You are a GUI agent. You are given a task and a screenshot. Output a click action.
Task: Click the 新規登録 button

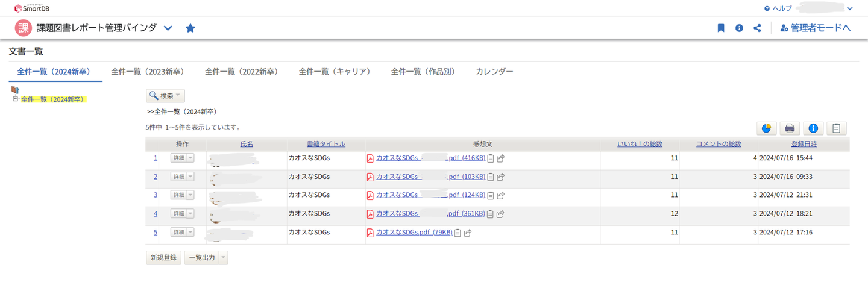(x=163, y=258)
